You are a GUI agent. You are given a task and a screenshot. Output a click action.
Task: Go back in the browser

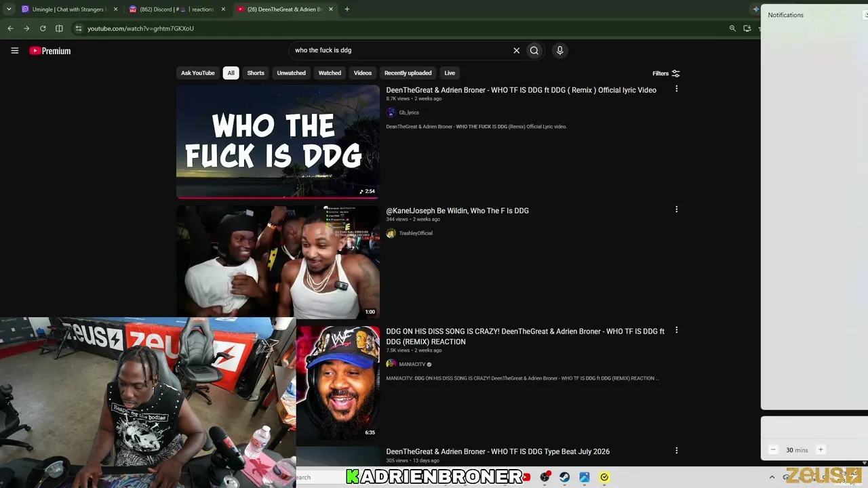click(10, 28)
